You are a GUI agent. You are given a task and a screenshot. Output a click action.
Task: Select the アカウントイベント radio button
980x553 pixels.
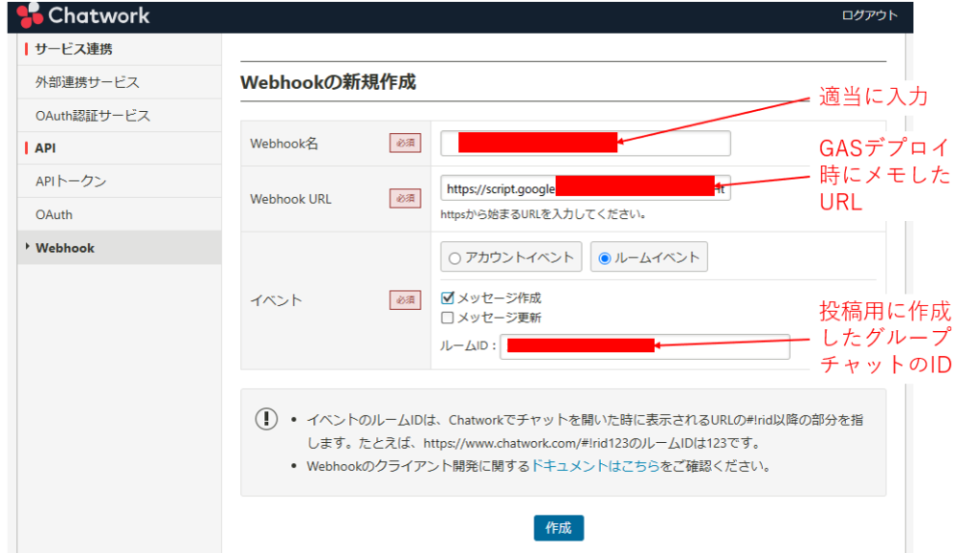pos(455,258)
